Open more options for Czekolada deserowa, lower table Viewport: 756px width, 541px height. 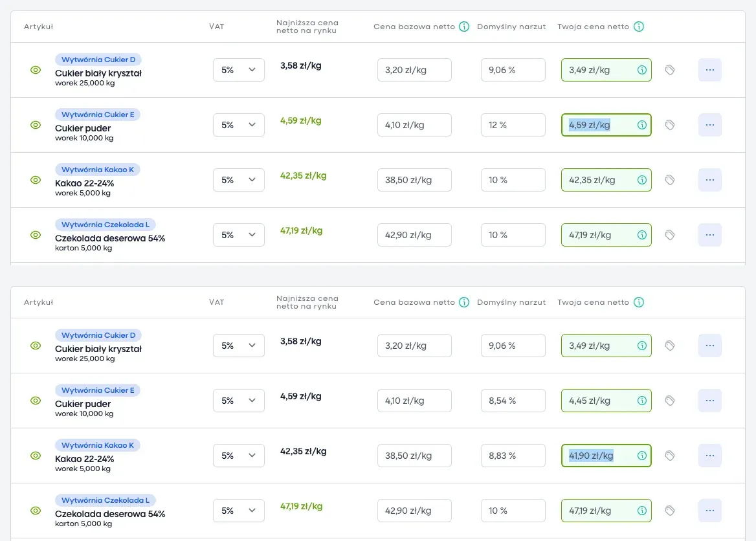coord(709,511)
